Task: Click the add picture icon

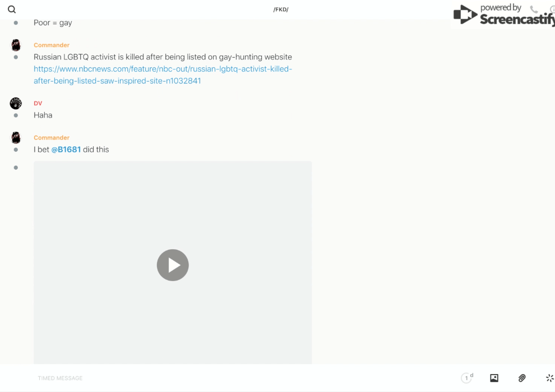Action: click(494, 378)
